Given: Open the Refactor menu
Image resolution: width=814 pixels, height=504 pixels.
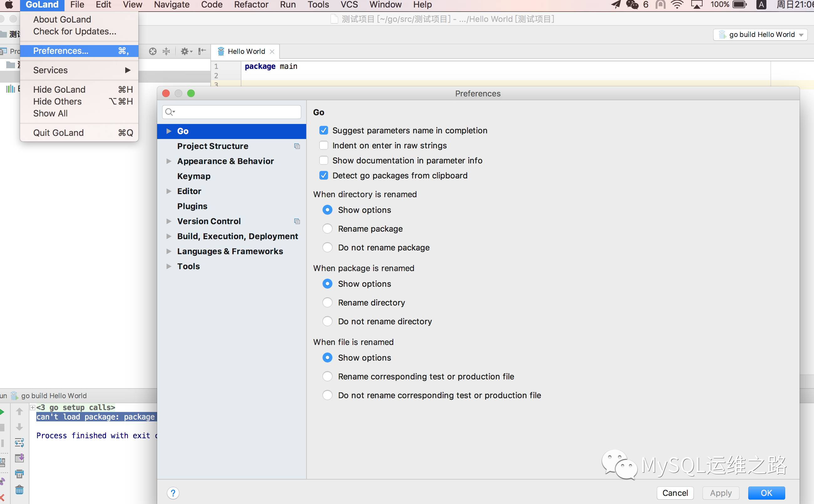Looking at the screenshot, I should 251,5.
